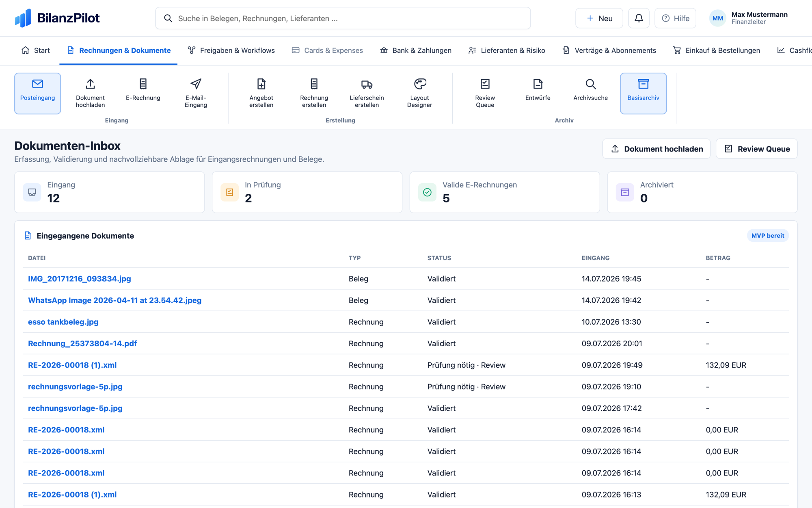Click the purple Archiviert box icon

tap(625, 192)
